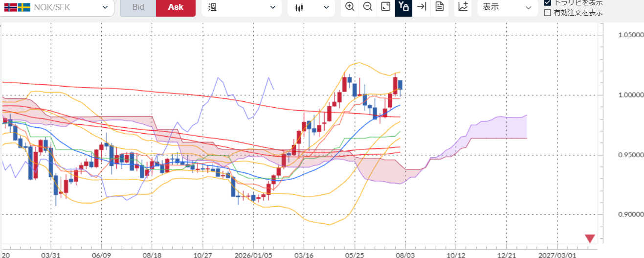The width and height of the screenshot is (644, 258).
Task: Click the 0.90000 price axis label
Action: tap(630, 214)
